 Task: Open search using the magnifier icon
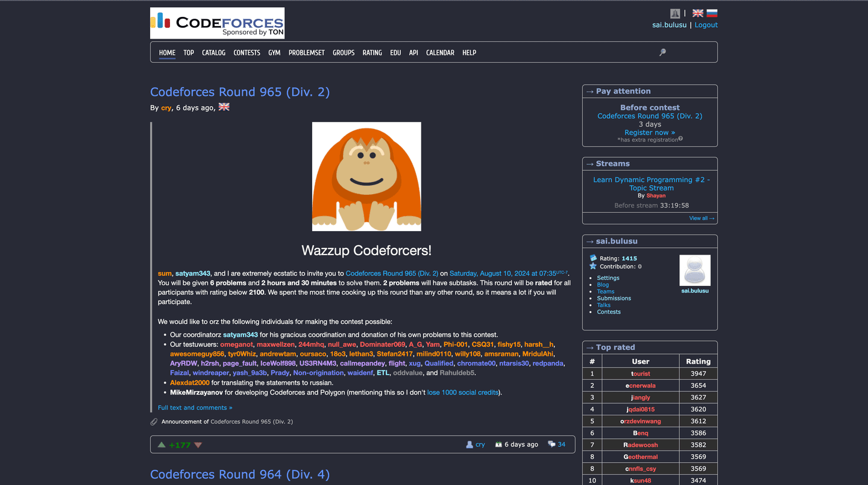click(662, 52)
